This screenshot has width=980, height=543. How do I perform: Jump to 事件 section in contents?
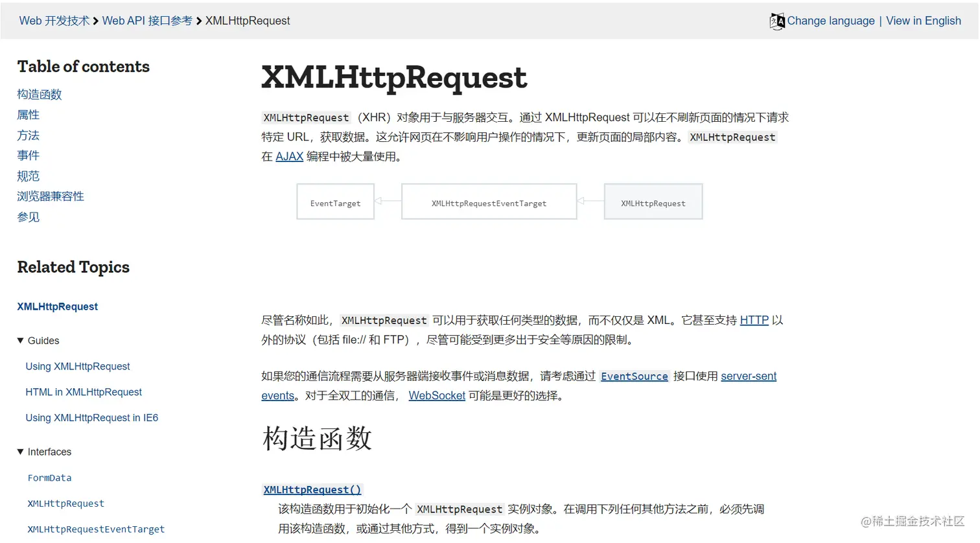point(29,156)
